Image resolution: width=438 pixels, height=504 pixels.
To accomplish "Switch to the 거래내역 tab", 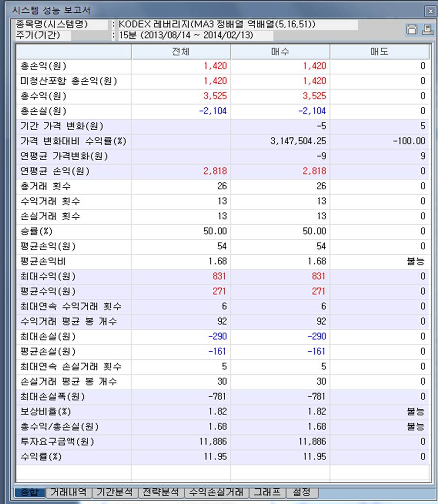I will pyautogui.click(x=68, y=492).
